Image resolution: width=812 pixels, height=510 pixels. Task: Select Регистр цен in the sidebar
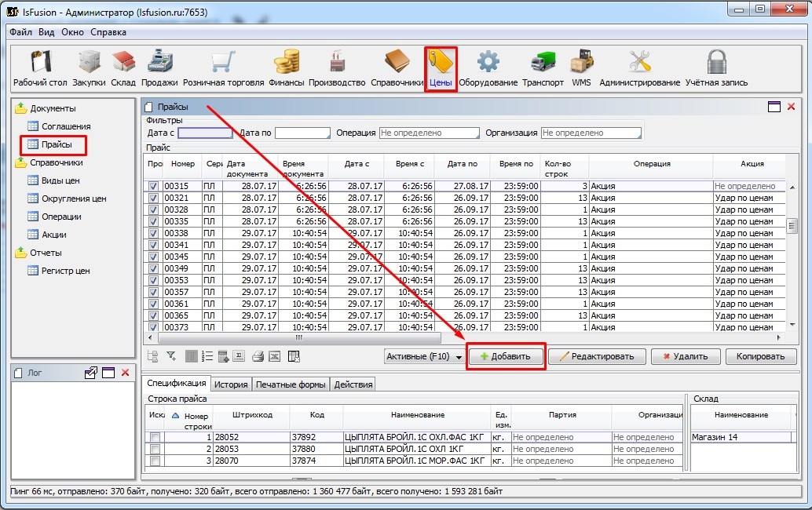point(65,271)
